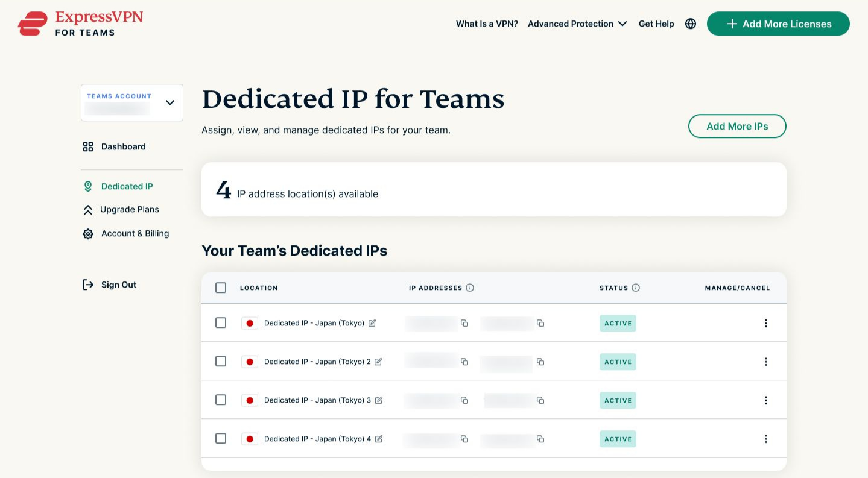The height and width of the screenshot is (478, 868).
Task: Open the Get Help link
Action: click(656, 24)
